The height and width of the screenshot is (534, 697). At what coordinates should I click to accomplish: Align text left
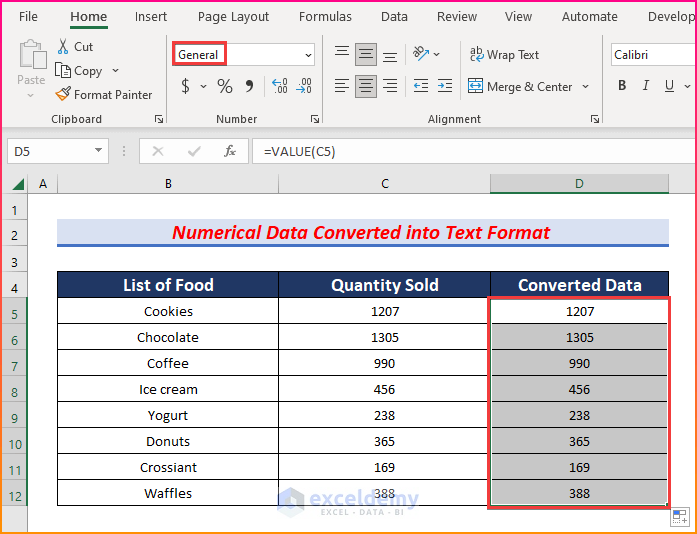point(342,86)
